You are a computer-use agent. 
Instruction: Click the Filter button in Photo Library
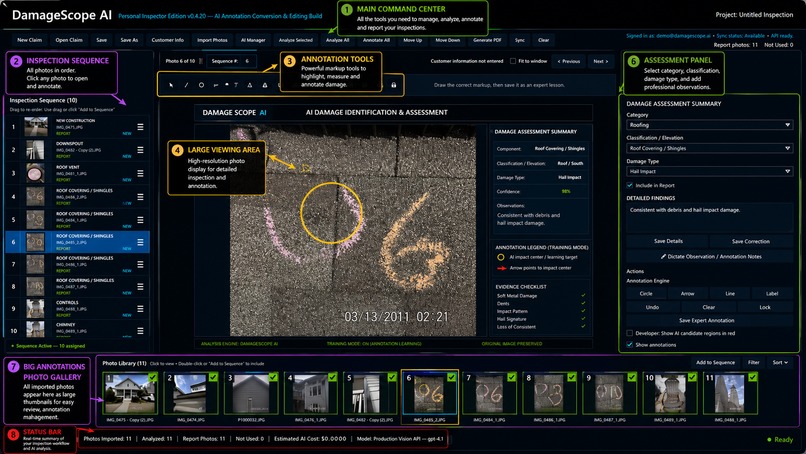754,362
